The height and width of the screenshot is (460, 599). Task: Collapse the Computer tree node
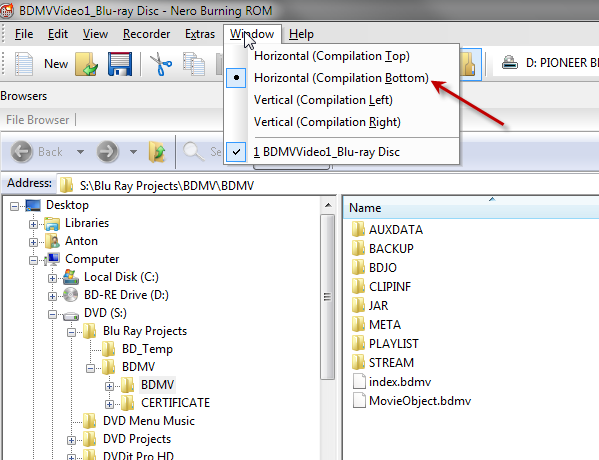click(33, 260)
